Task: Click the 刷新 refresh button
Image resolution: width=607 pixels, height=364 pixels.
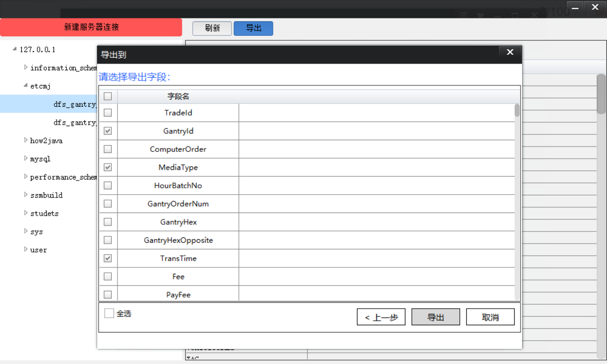Action: [212, 28]
